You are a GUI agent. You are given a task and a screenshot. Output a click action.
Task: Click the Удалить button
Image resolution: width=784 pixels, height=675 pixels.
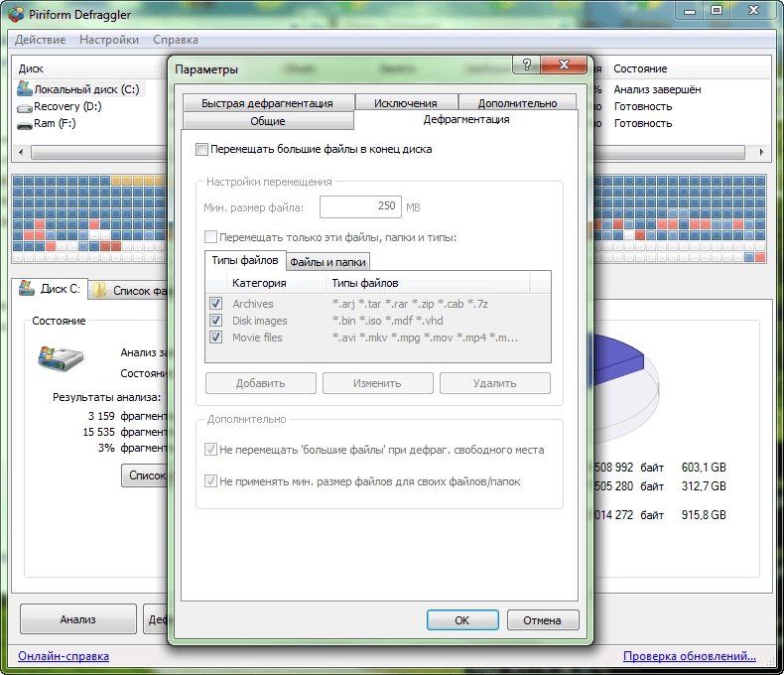[x=495, y=383]
